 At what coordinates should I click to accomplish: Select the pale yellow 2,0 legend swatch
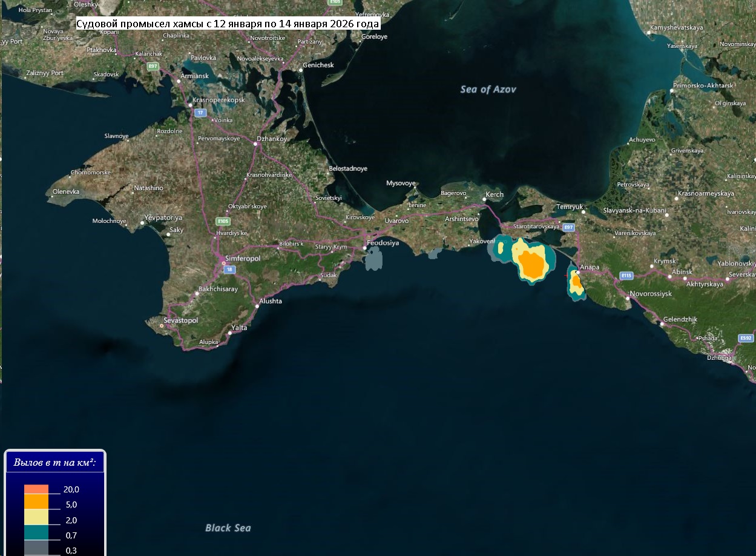(x=36, y=517)
